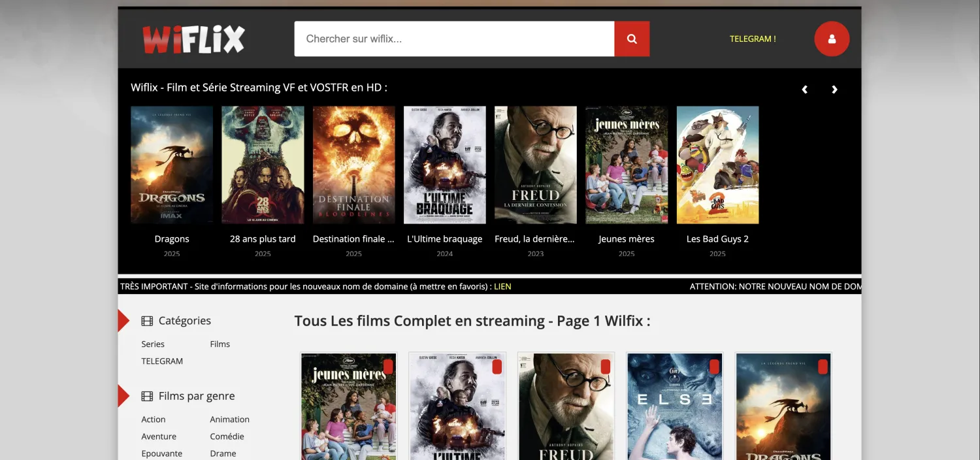Go to previous carousel slide arrow

(805, 90)
